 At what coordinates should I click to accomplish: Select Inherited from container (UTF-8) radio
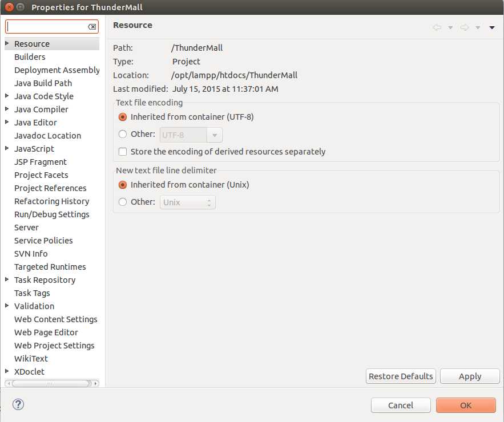tap(123, 117)
